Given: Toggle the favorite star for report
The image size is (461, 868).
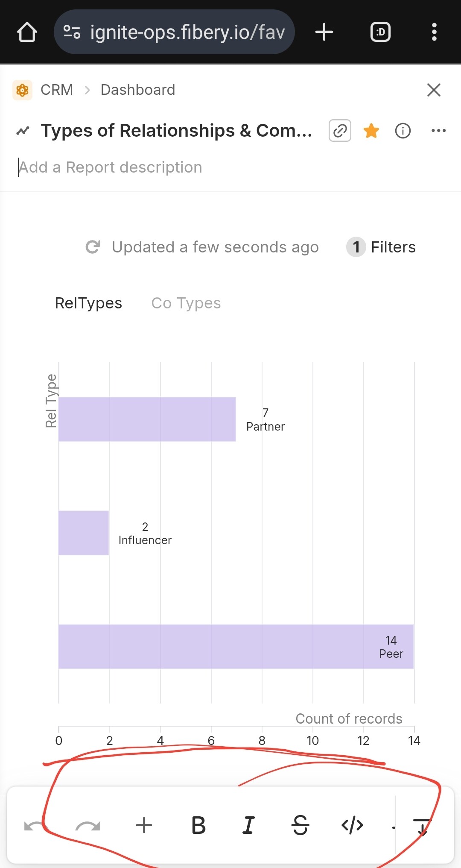Looking at the screenshot, I should pos(371,131).
